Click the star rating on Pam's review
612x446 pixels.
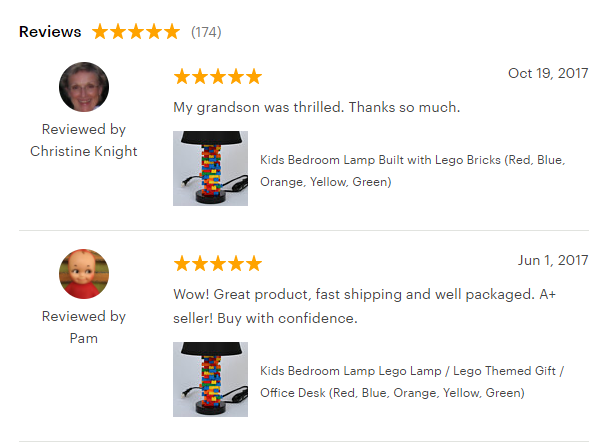click(x=217, y=264)
